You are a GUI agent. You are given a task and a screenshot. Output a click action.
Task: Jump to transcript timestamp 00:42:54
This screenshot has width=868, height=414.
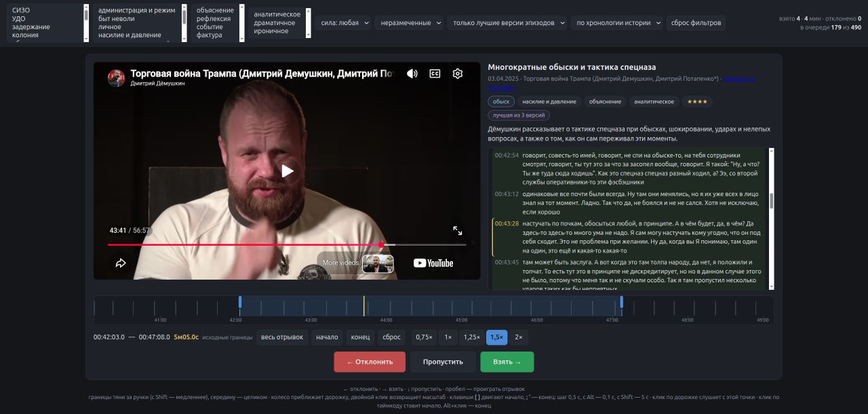coord(507,155)
